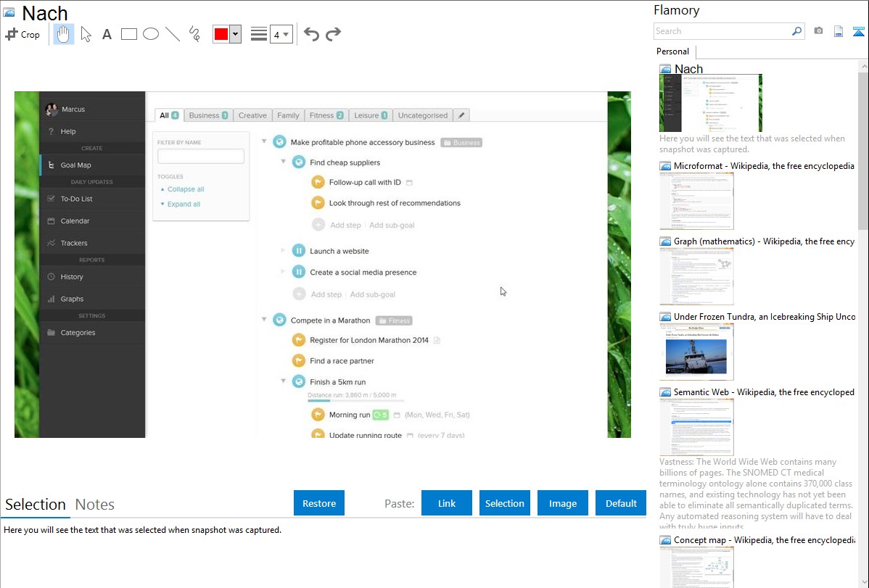The width and height of the screenshot is (869, 588).
Task: Click the distance run progress bar
Action: (x=356, y=401)
